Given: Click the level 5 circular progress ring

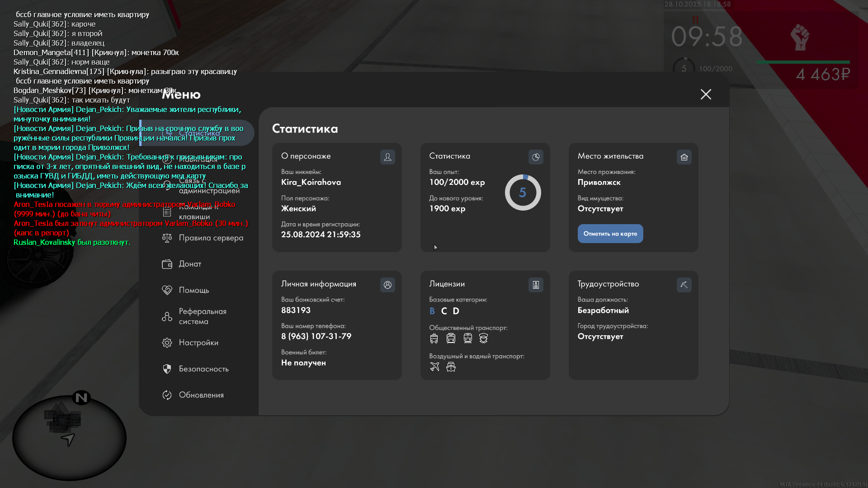Looking at the screenshot, I should tap(523, 193).
